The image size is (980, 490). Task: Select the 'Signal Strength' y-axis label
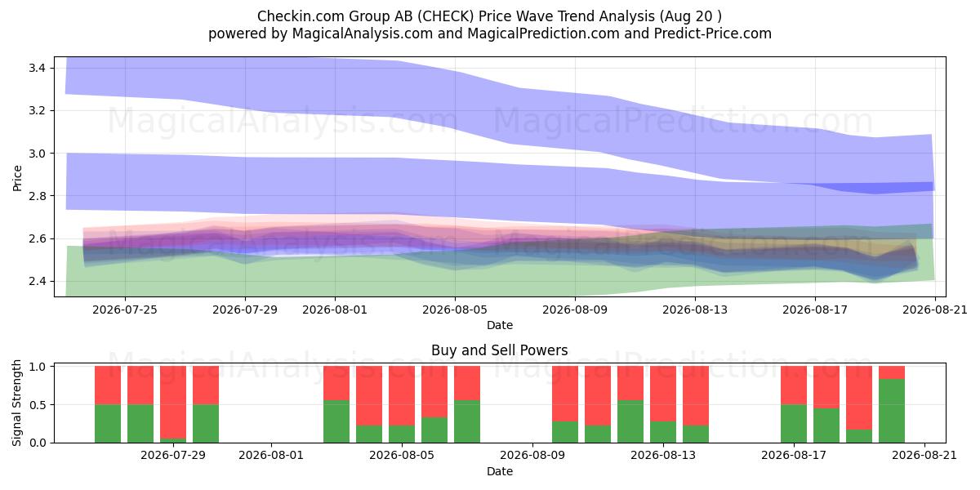[x=18, y=404]
